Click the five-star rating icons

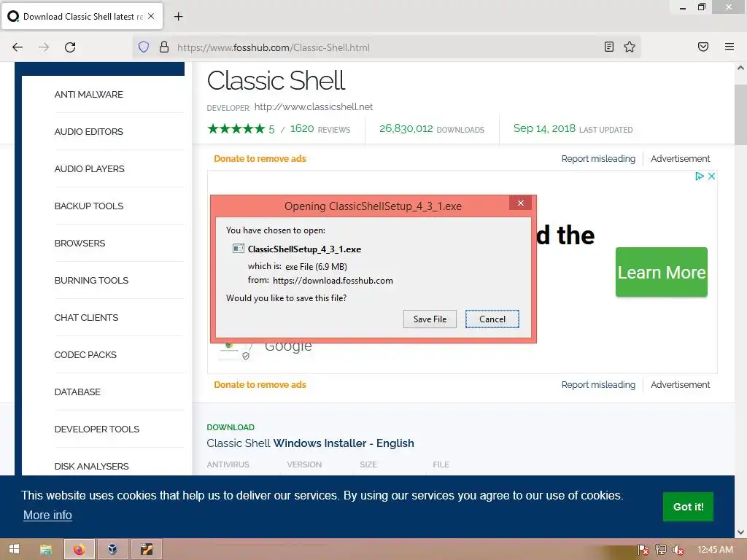(236, 128)
